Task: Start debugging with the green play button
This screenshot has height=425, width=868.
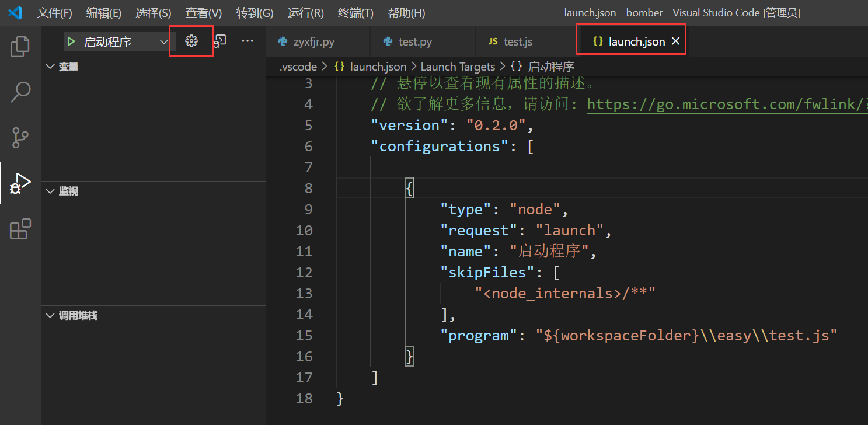Action: point(71,41)
